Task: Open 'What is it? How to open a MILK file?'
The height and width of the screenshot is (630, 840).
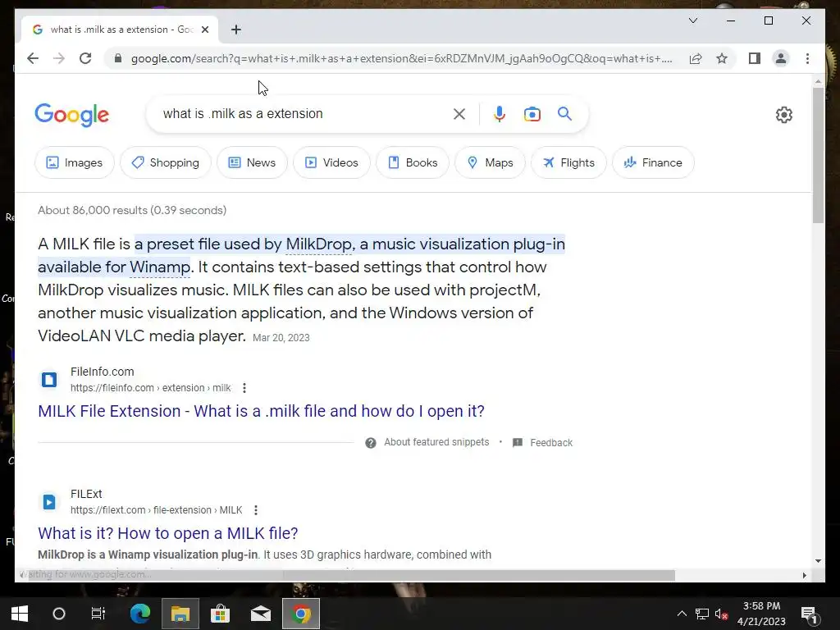Action: (x=167, y=533)
